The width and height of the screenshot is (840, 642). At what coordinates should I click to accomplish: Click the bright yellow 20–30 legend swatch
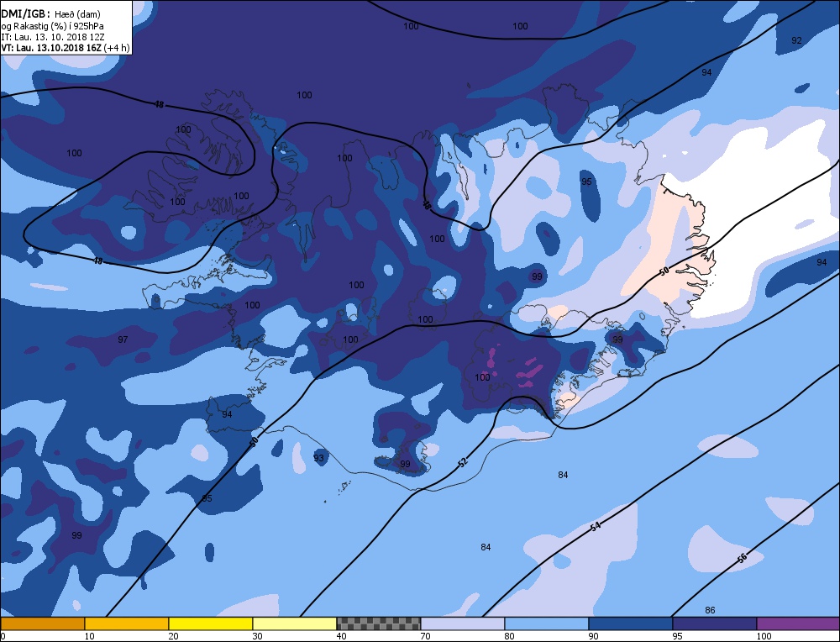tap(211, 624)
